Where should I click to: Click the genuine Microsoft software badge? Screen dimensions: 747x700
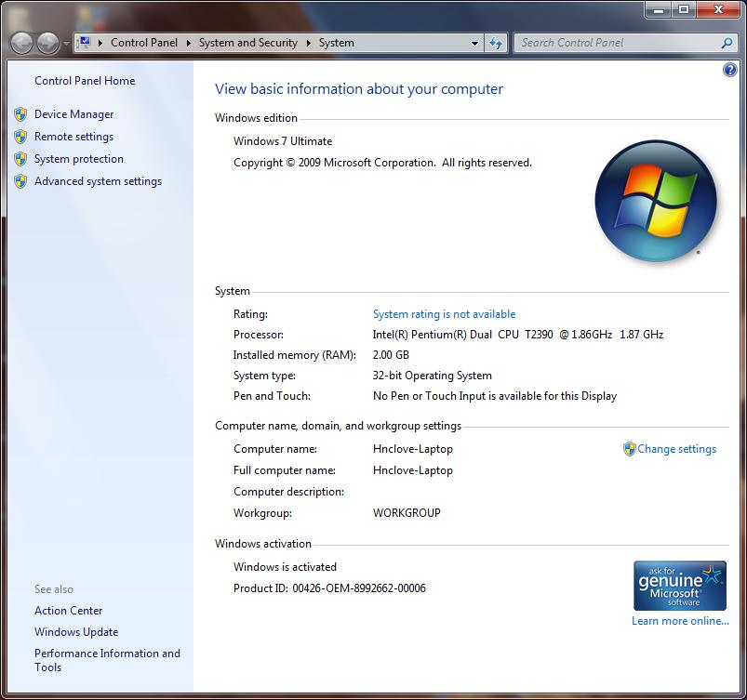click(680, 586)
